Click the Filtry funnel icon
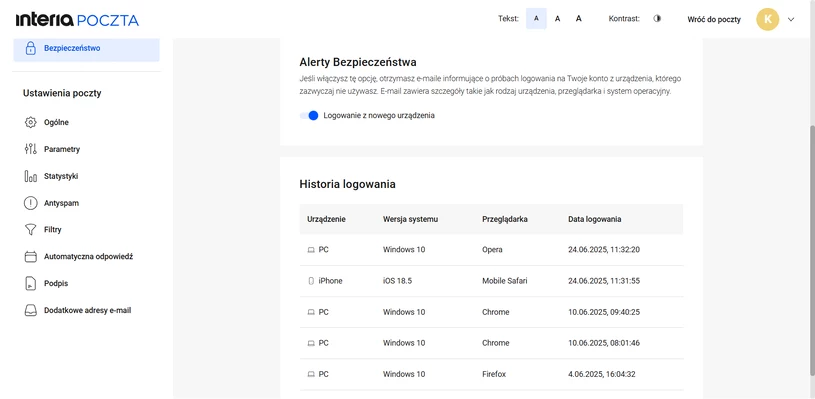 point(31,230)
